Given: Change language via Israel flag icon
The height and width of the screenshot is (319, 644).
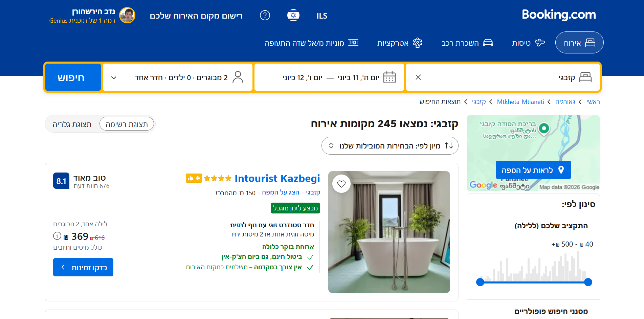Looking at the screenshot, I should pyautogui.click(x=293, y=15).
